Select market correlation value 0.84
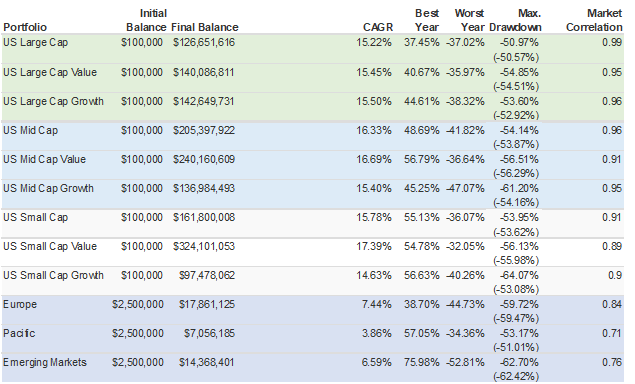635x384 pixels. coord(612,304)
